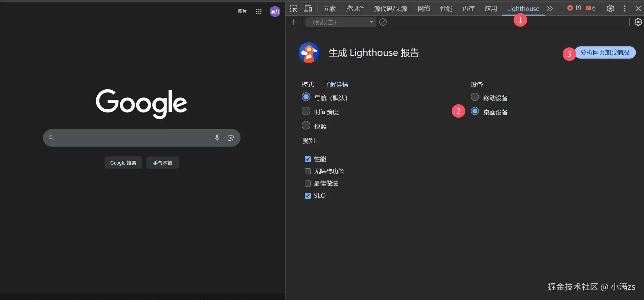Switch to the 性能 tab

(x=446, y=8)
